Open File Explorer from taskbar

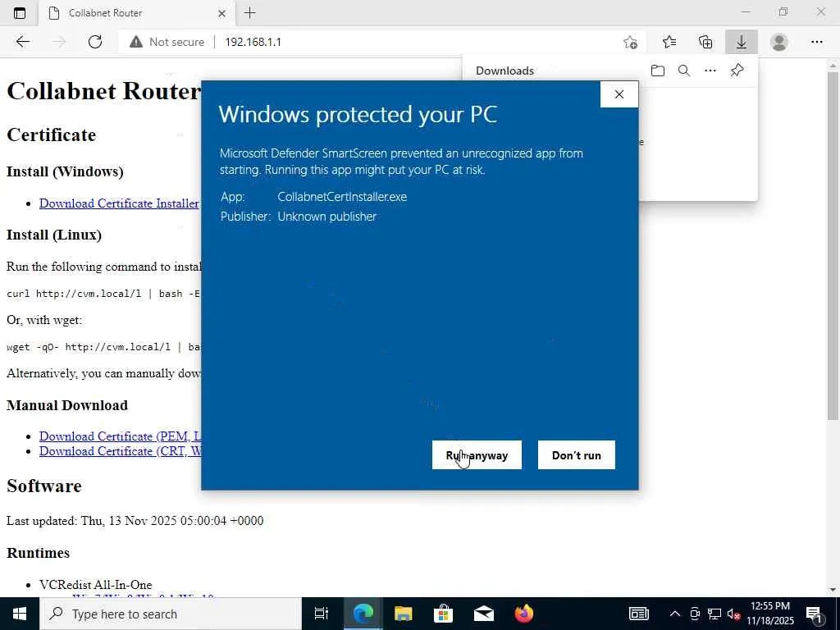tap(404, 614)
